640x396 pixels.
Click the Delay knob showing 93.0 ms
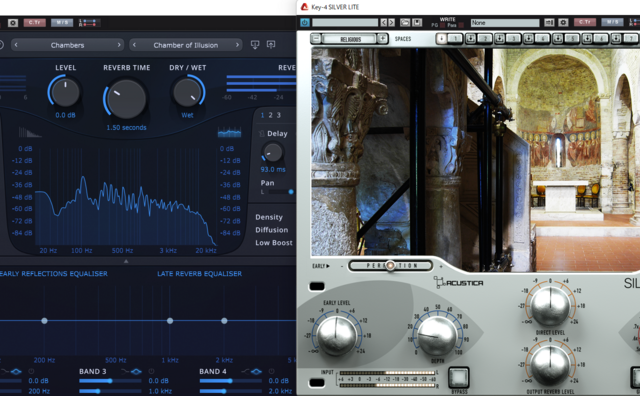272,153
